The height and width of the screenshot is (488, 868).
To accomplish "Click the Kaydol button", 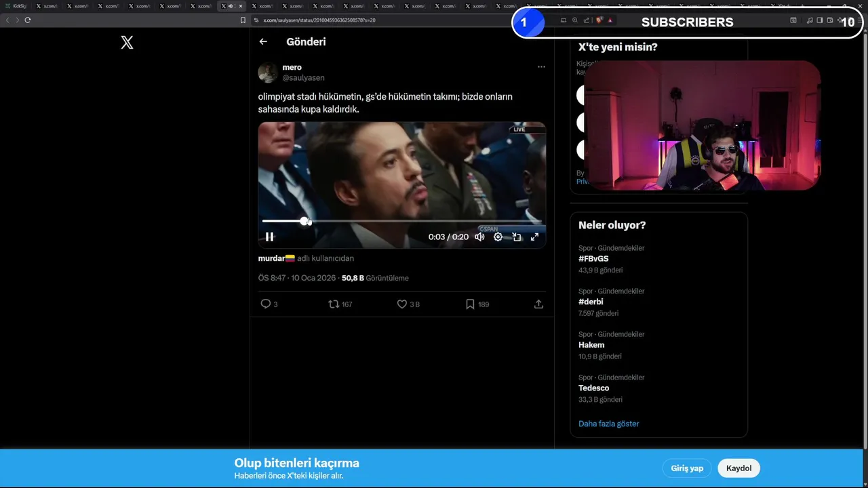I will click(738, 468).
